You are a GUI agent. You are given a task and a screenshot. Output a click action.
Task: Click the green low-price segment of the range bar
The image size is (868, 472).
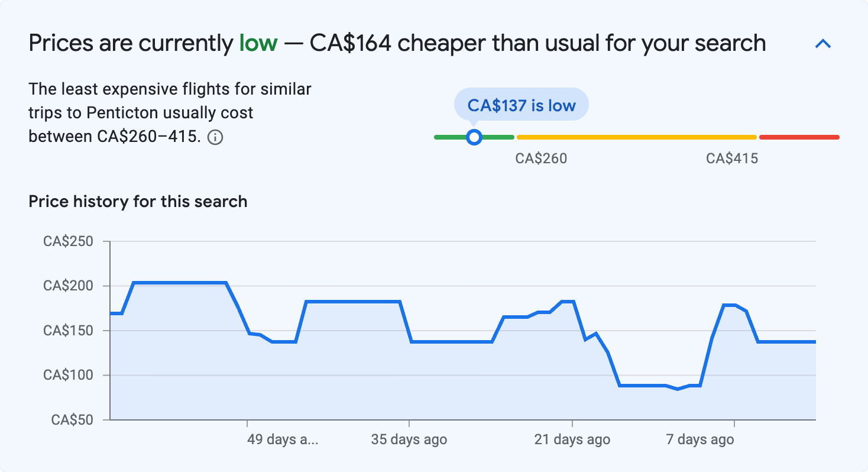497,137
